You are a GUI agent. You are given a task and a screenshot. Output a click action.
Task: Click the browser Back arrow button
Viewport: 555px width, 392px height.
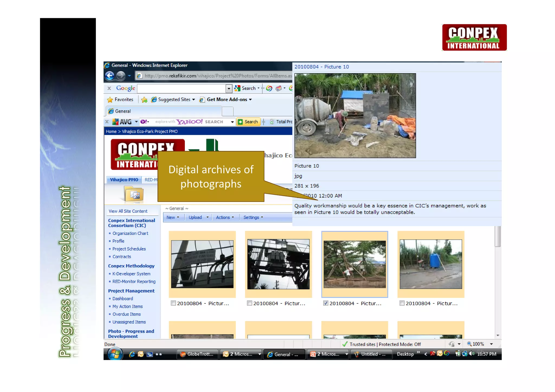click(x=110, y=76)
